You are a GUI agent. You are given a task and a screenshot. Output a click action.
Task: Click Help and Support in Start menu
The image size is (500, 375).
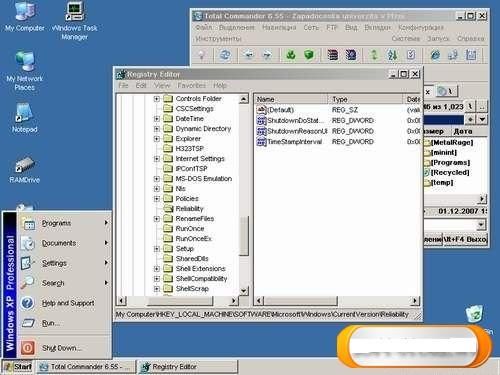(64, 303)
